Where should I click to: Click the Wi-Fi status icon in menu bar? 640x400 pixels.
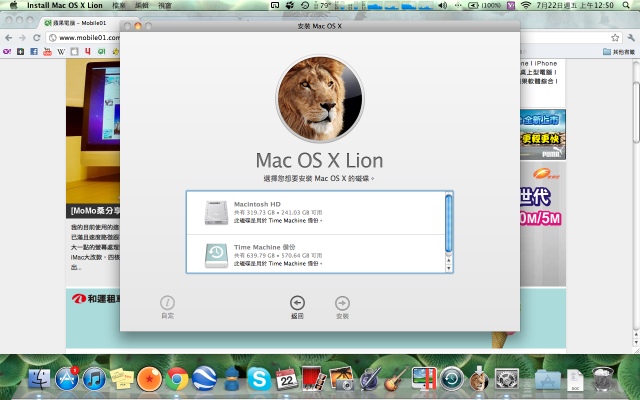526,5
